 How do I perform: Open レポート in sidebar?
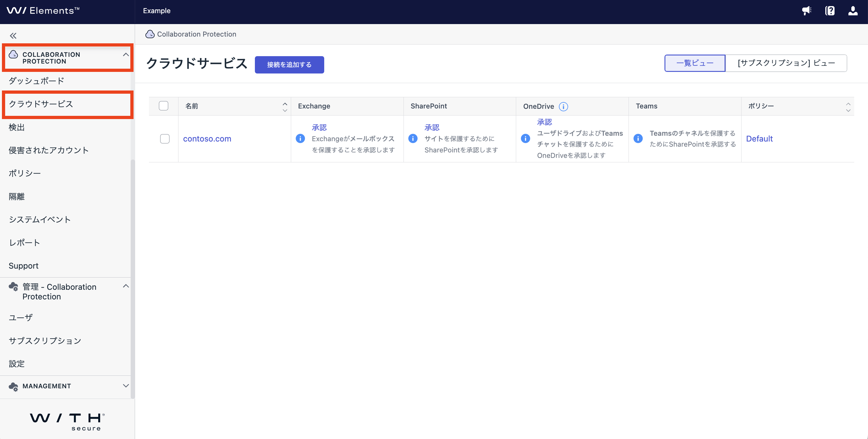coord(24,243)
